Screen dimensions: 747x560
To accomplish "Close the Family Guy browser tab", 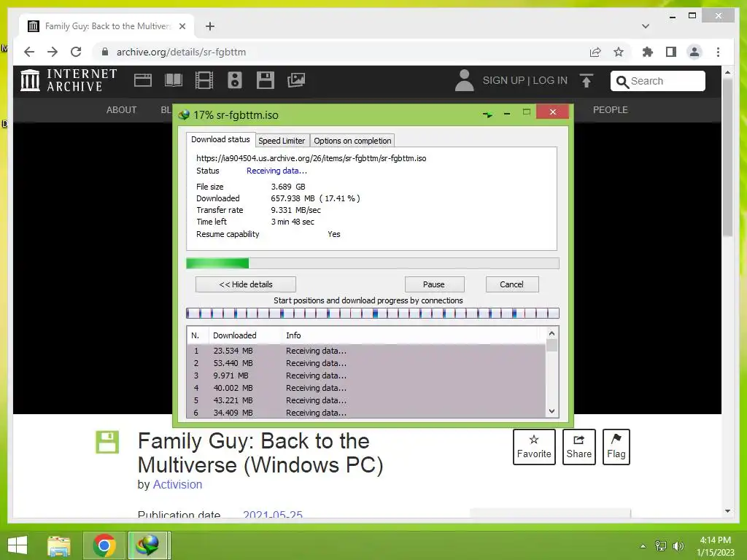I will 182,26.
